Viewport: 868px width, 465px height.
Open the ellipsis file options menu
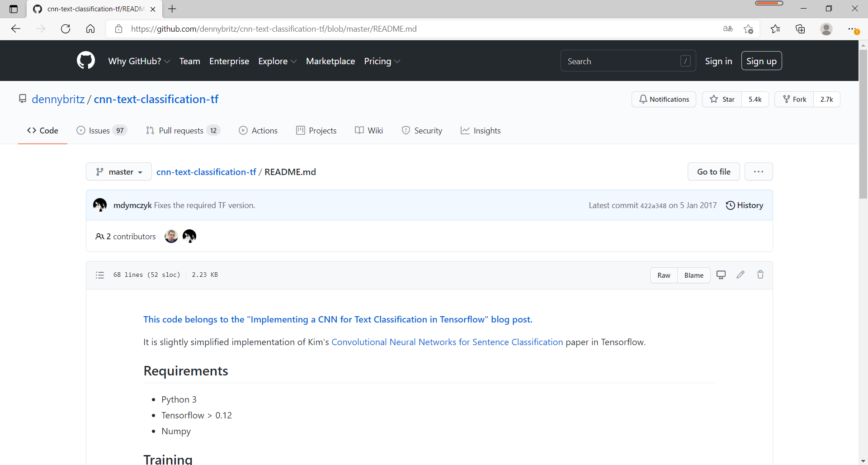coord(758,171)
